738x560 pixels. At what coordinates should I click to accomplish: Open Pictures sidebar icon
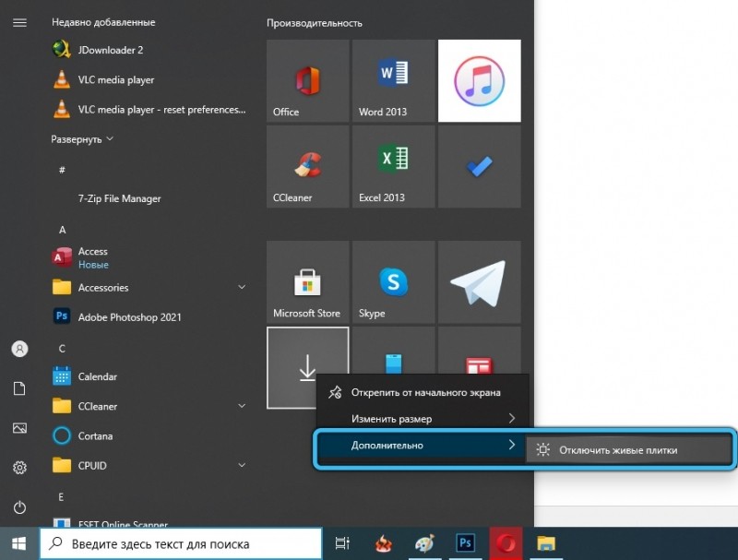click(x=19, y=428)
